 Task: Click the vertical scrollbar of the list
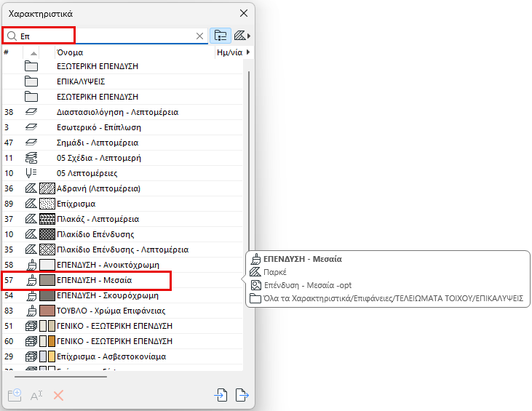[249, 161]
